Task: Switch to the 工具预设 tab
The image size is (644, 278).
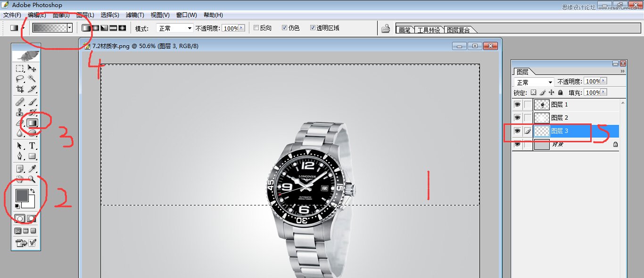Action: [429, 30]
